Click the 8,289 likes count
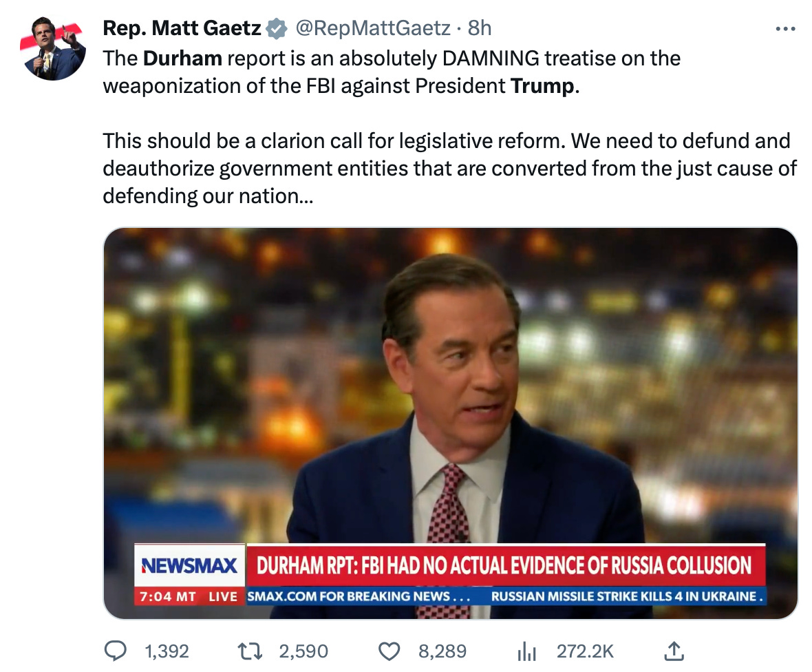Image resolution: width=812 pixels, height=672 pixels. (x=442, y=651)
